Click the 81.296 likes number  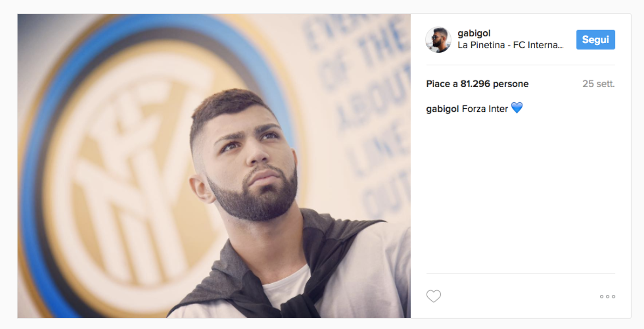pos(475,84)
